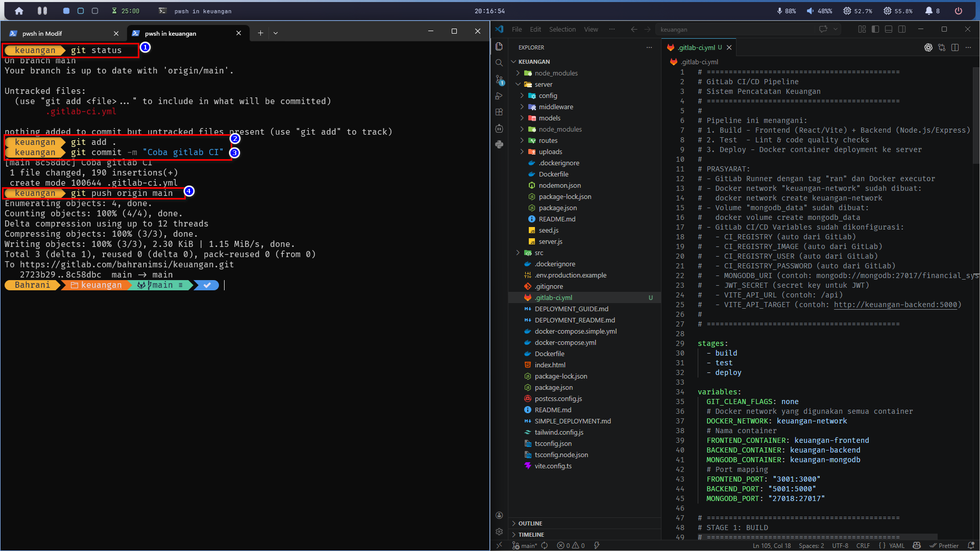Open the View menu
The width and height of the screenshot is (980, 551).
(x=591, y=29)
